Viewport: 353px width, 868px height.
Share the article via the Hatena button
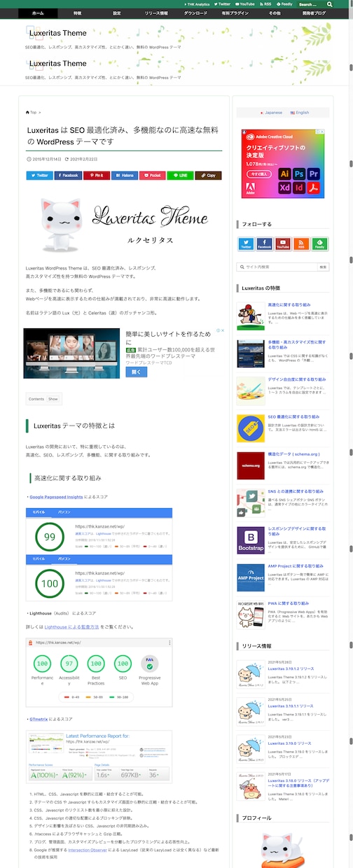click(124, 176)
